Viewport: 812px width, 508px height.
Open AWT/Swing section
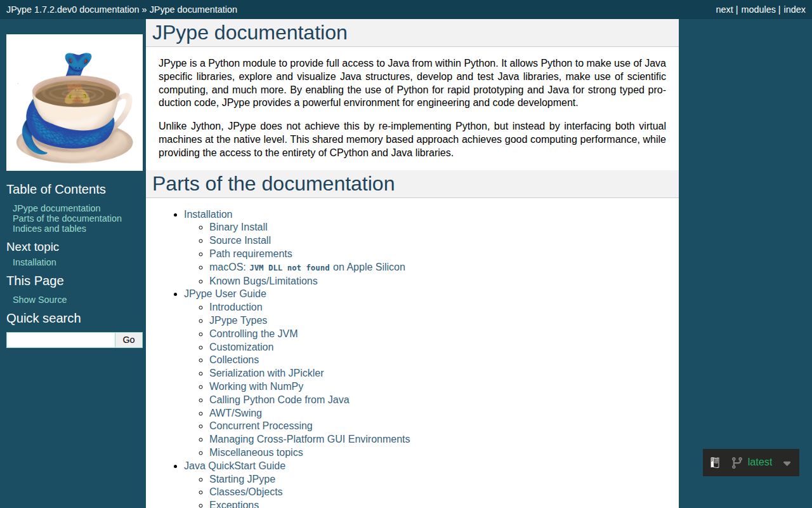click(x=235, y=413)
